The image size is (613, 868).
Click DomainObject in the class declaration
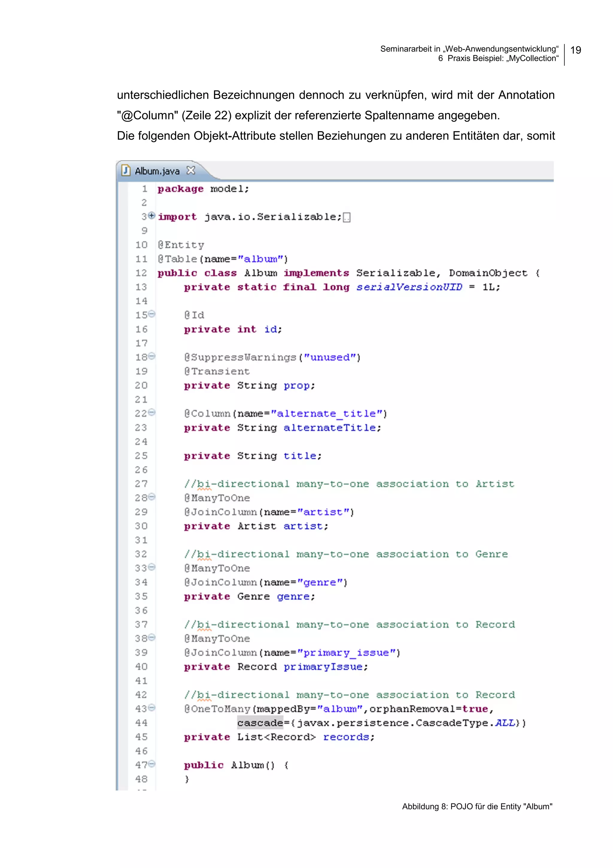[488, 273]
